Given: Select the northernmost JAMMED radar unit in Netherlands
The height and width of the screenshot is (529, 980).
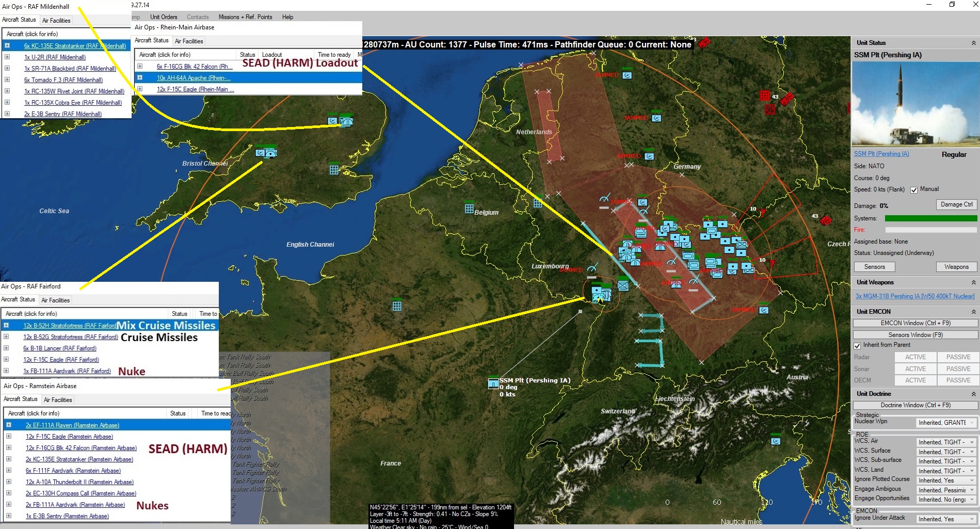Looking at the screenshot, I should 627,75.
